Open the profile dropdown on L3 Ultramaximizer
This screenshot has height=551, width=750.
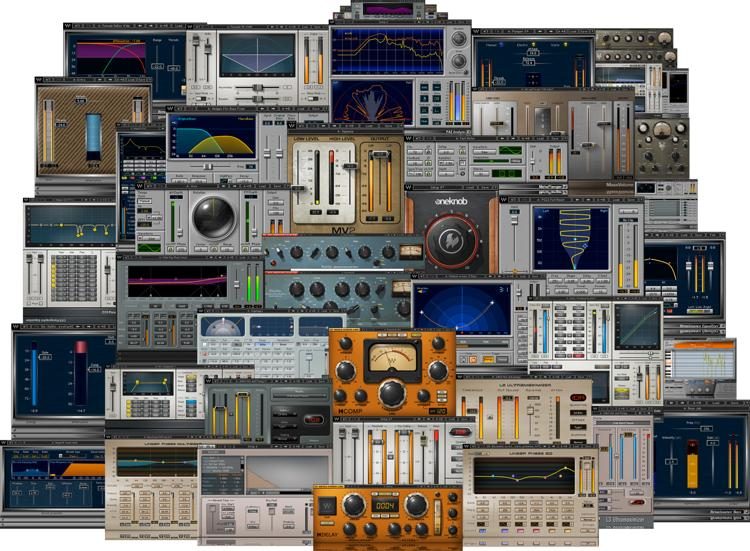coord(621,423)
